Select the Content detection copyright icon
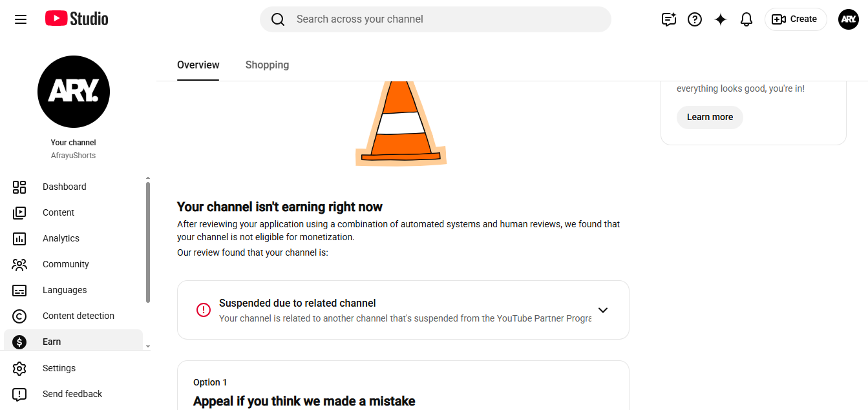Screen dimensions: 868x410 [x=19, y=316]
